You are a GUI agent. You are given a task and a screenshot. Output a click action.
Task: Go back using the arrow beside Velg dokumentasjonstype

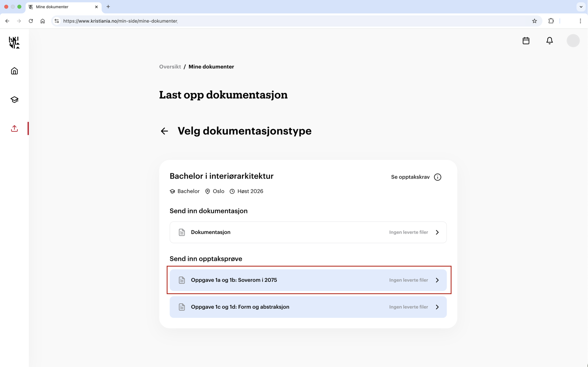[165, 131]
